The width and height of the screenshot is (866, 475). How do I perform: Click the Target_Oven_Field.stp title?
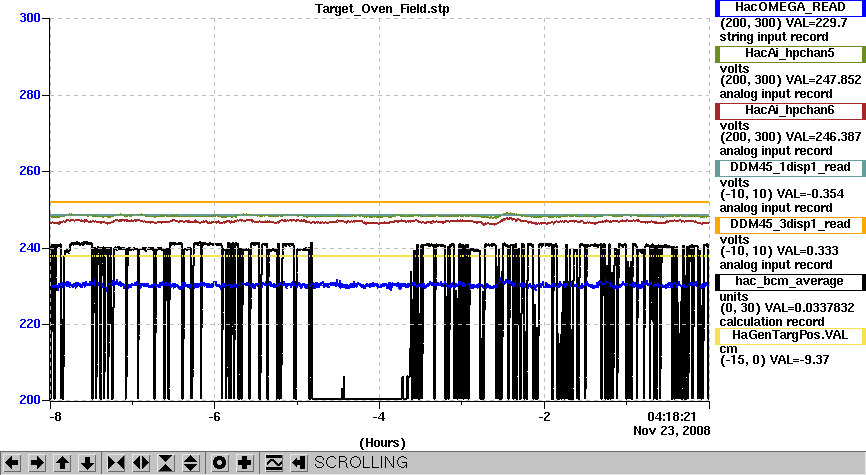(x=382, y=9)
